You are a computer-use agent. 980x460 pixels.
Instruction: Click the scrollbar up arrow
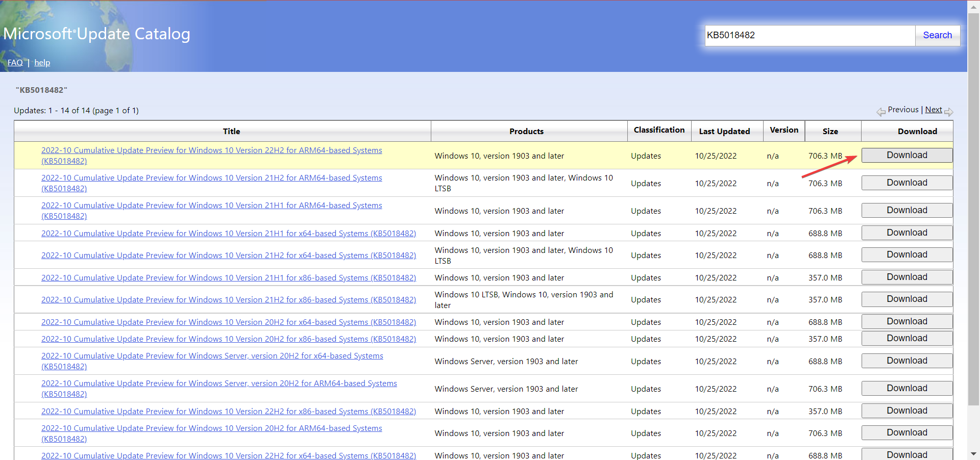click(x=973, y=6)
